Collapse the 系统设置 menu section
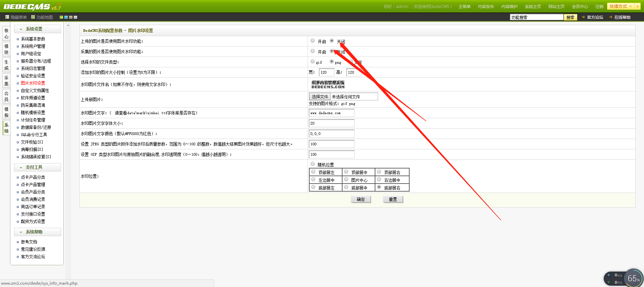The width and height of the screenshot is (644, 287). click(x=38, y=29)
